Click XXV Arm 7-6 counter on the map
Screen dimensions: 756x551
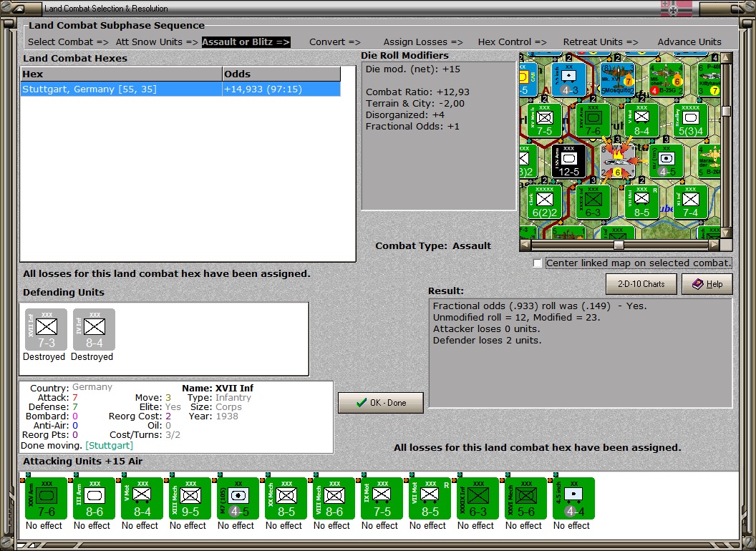(x=593, y=120)
